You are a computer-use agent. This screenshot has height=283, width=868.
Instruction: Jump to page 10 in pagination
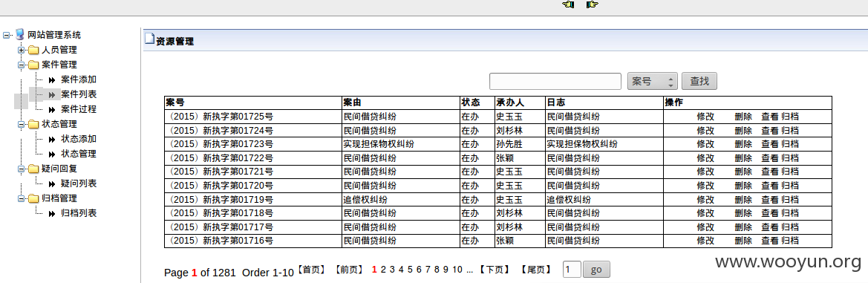tap(457, 270)
